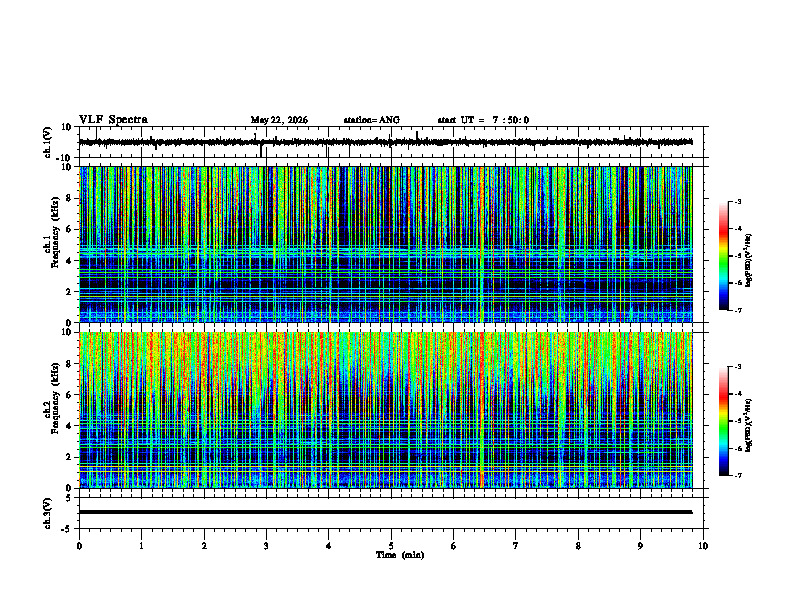Click the ch.1 spectrogram color scale bar
792x612 pixels.
[724, 256]
